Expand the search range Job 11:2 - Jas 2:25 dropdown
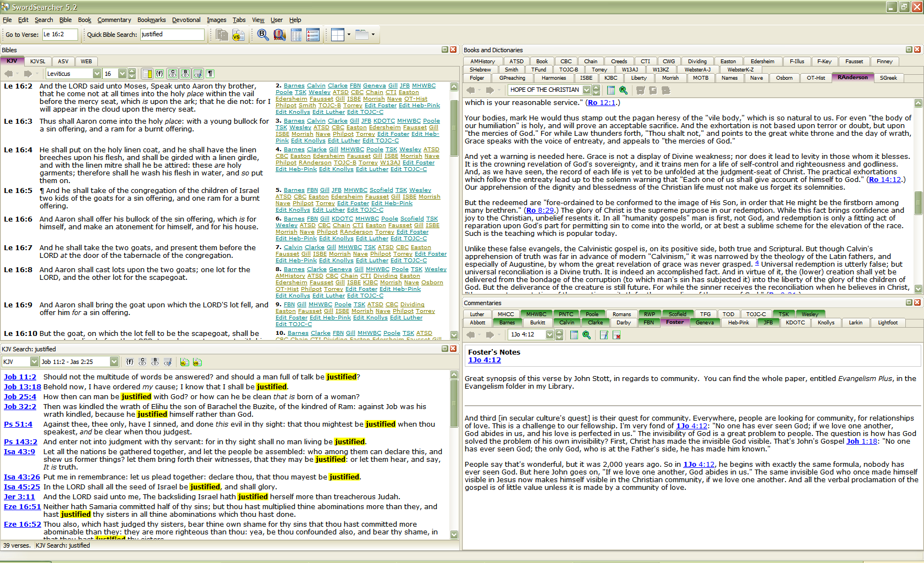The image size is (924, 563). click(114, 362)
